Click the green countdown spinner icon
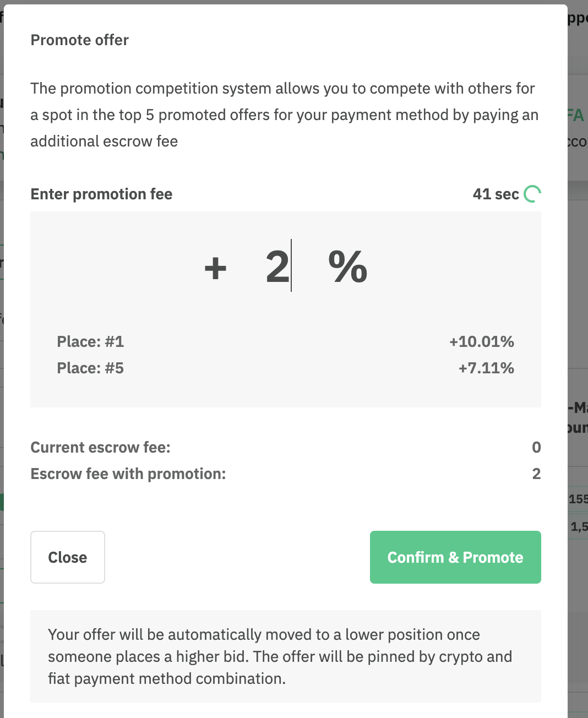The width and height of the screenshot is (588, 718). 532,194
